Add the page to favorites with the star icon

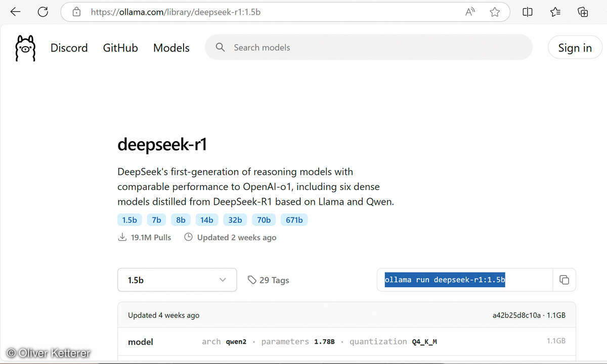point(495,12)
